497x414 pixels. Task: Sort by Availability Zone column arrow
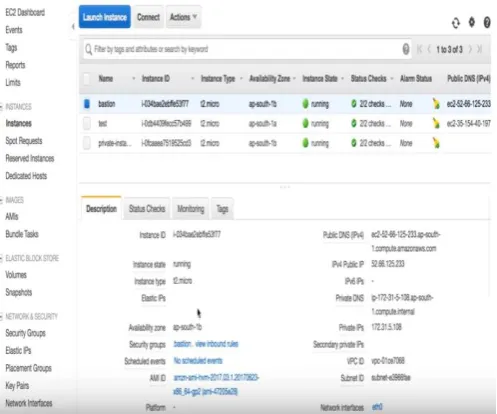(x=294, y=79)
